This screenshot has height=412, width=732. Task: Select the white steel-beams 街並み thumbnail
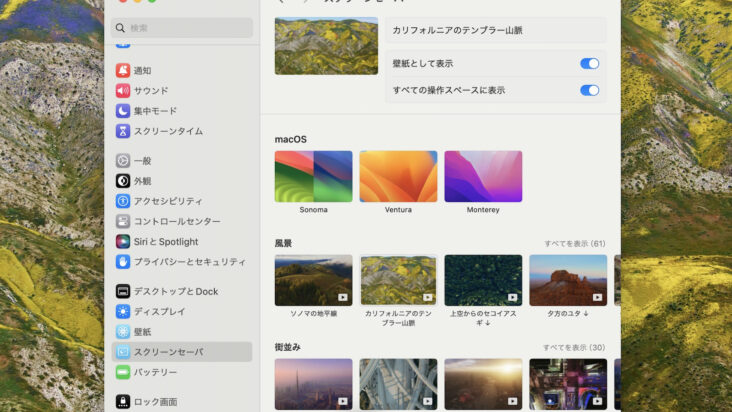point(398,384)
